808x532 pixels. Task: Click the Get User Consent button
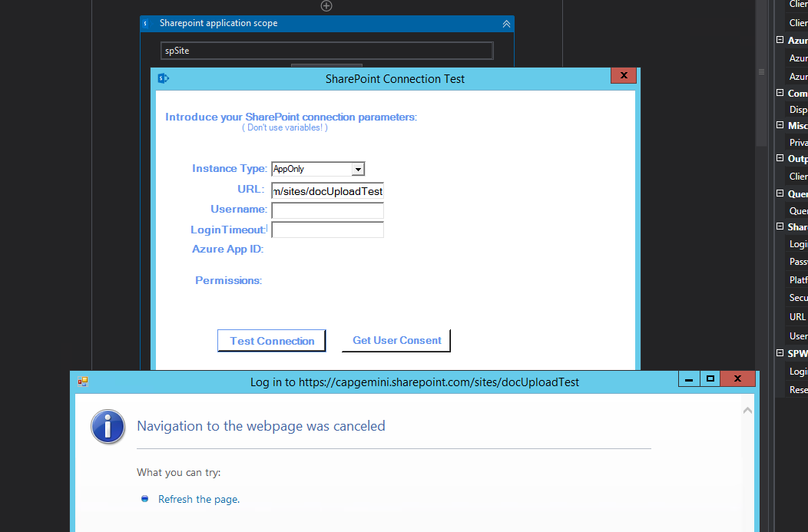point(396,340)
